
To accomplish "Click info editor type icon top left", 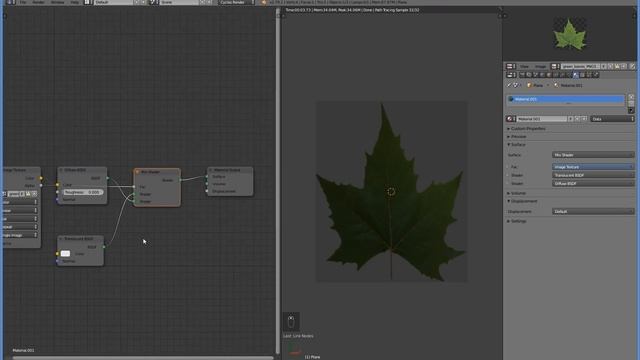I will (x=11, y=2).
